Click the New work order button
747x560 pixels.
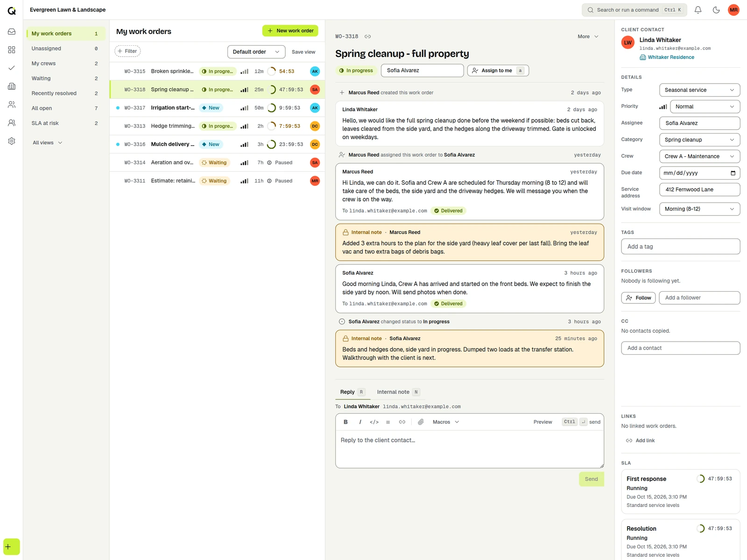[290, 31]
